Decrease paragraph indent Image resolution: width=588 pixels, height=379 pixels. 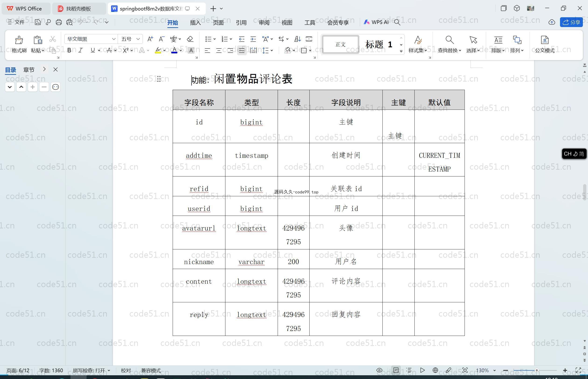coord(242,39)
